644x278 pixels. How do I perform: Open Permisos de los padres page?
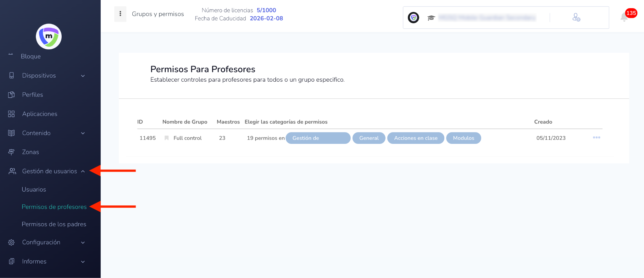click(x=54, y=224)
